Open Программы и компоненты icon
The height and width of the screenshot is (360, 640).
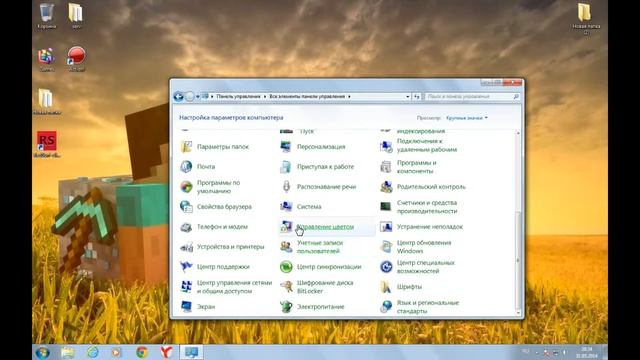coord(386,167)
